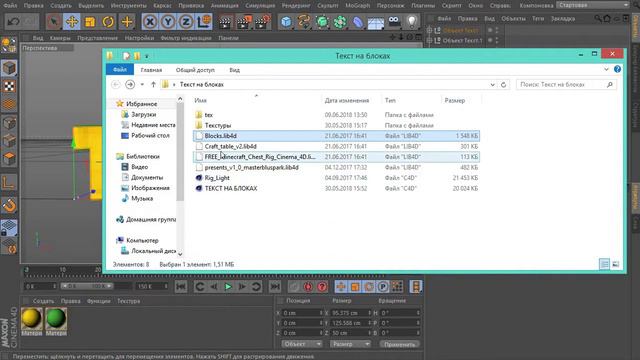Click the magnet snapping icon in left toolbar
The image size is (640, 360).
tap(9, 205)
